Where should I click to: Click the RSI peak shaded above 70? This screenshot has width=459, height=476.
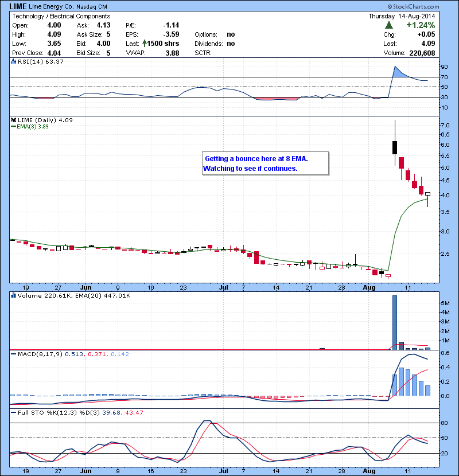(399, 73)
